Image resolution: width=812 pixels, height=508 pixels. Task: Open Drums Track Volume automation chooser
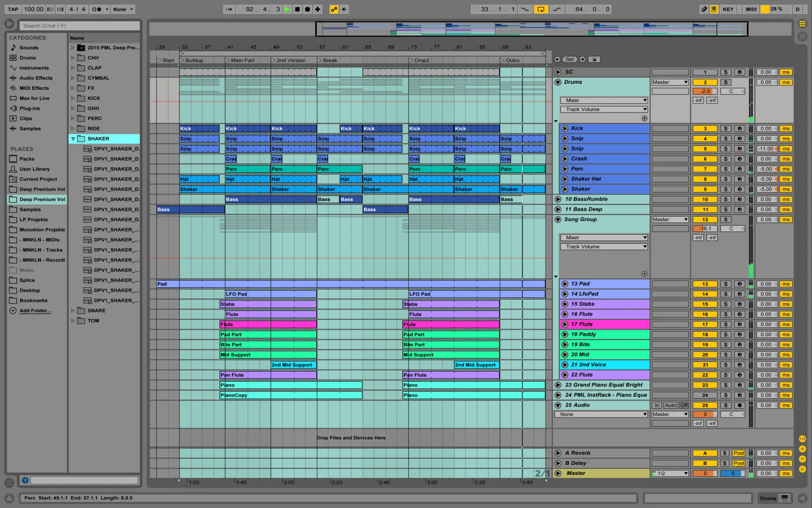tap(604, 109)
